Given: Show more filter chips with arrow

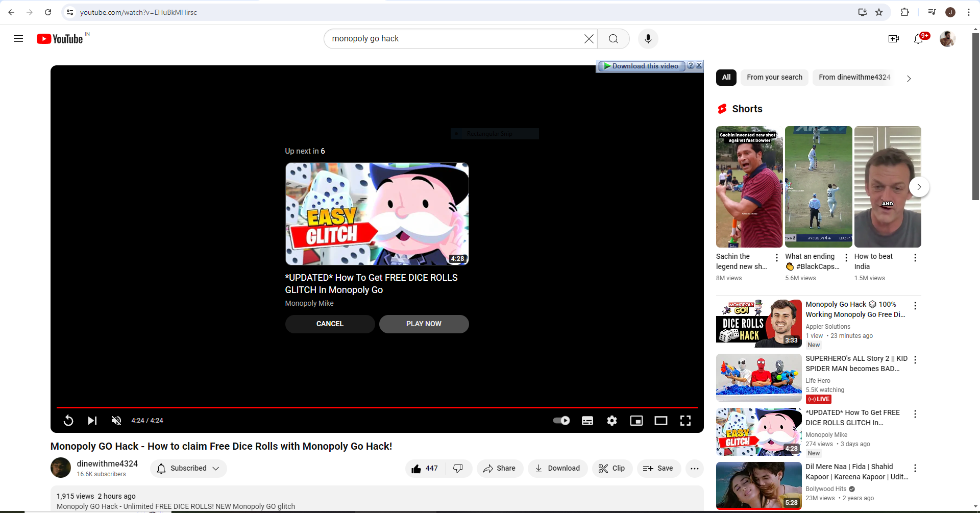Looking at the screenshot, I should (x=909, y=78).
